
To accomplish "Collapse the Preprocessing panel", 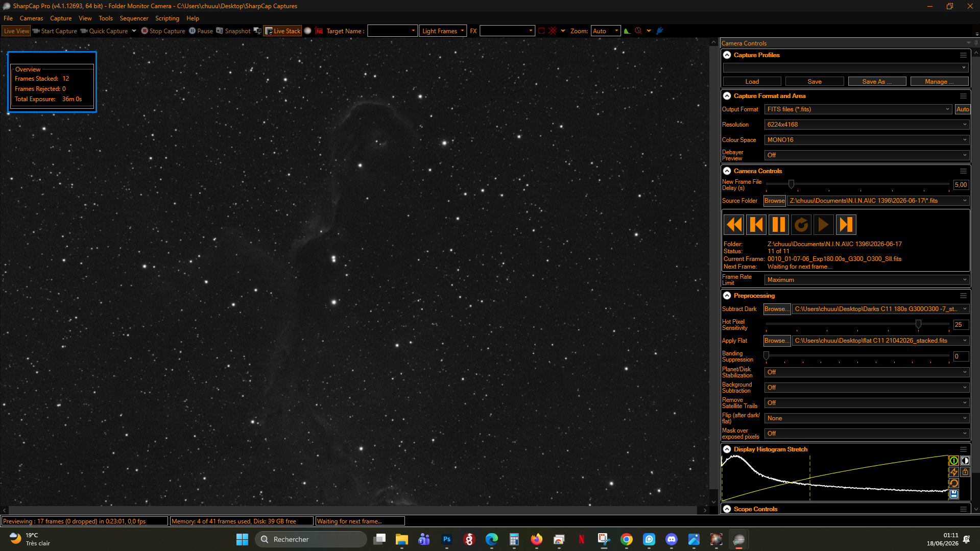I will coord(727,296).
